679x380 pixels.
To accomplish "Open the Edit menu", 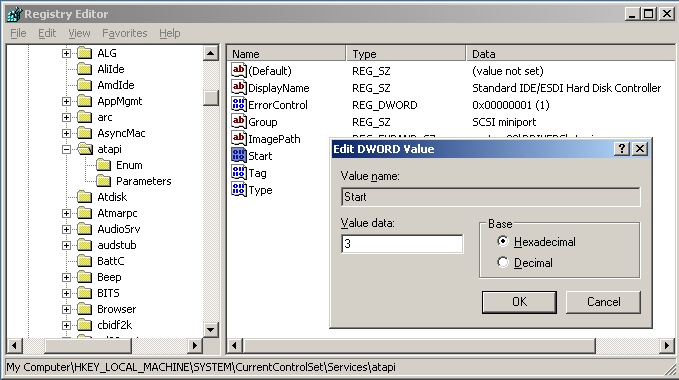I will tap(47, 33).
